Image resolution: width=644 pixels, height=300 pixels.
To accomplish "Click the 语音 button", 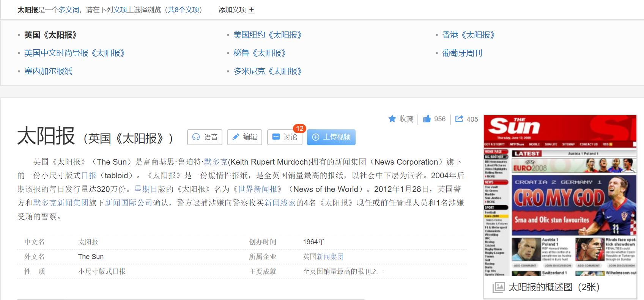I will click(205, 137).
